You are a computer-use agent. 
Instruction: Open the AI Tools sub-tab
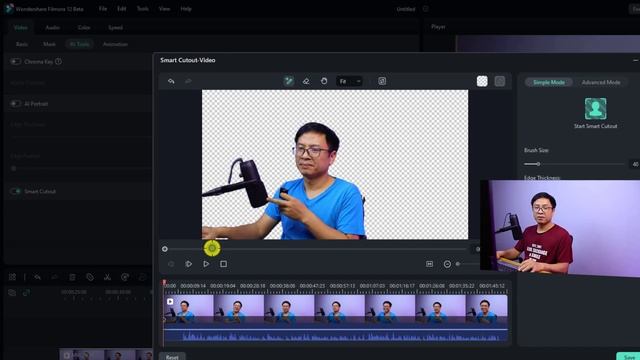pyautogui.click(x=80, y=44)
